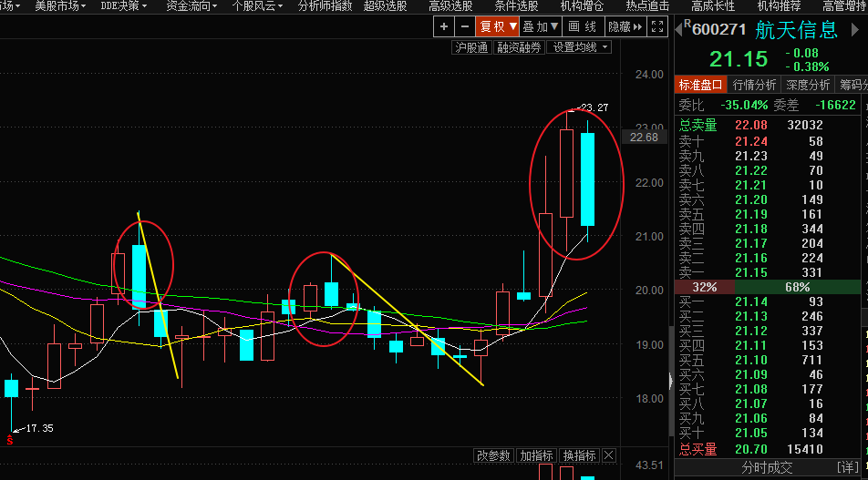Image resolution: width=868 pixels, height=480 pixels.
Task: Toggle the 沪股通 tag
Action: point(472,47)
